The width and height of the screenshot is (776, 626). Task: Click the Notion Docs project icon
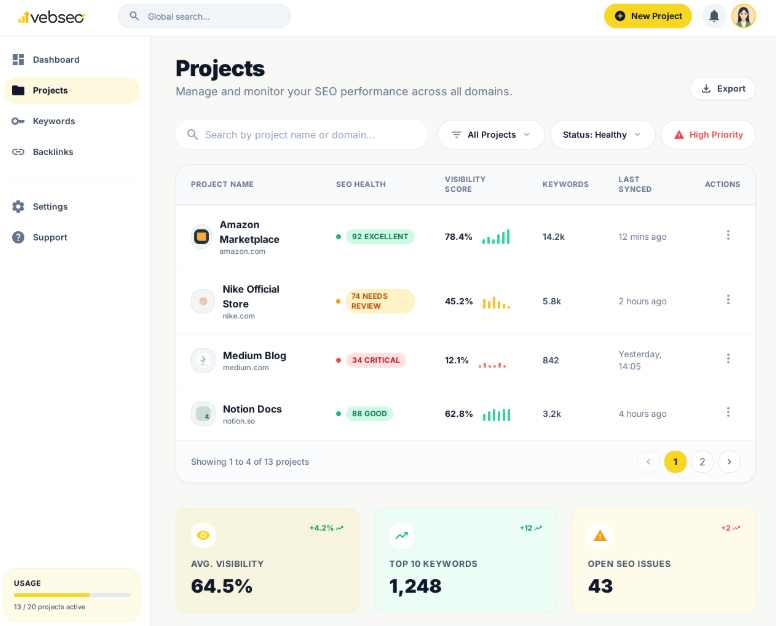pos(203,414)
